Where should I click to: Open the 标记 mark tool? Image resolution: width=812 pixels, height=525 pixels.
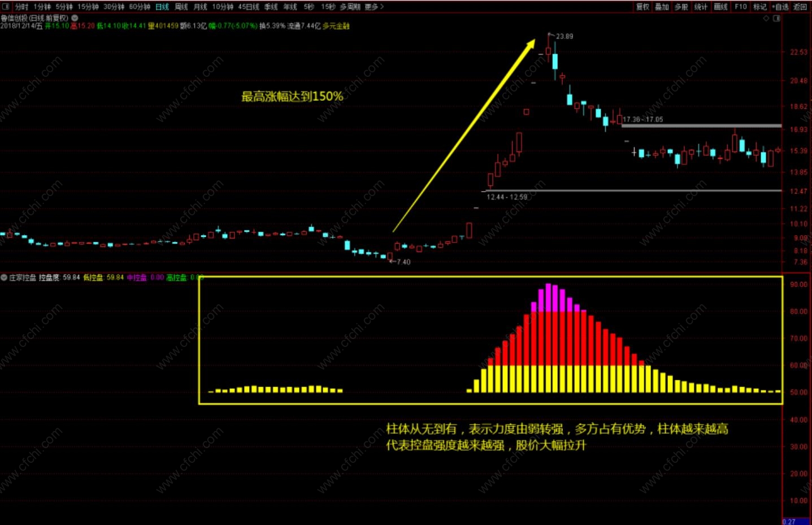760,7
